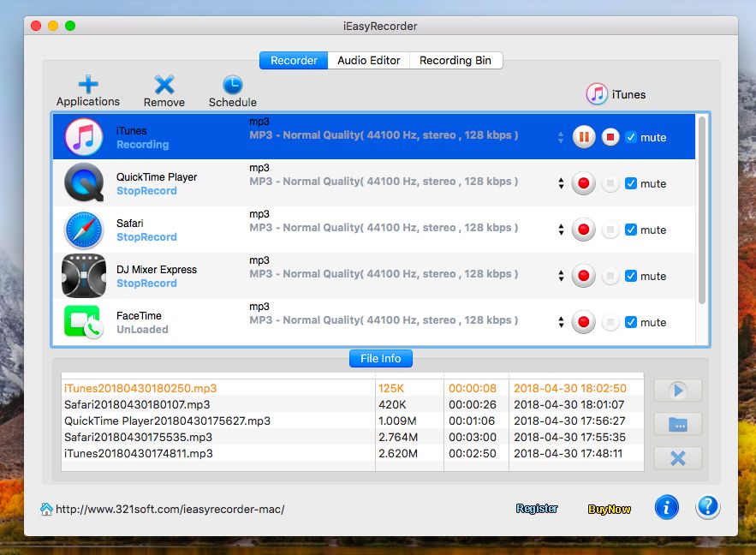Click the application list scrollbar
Viewport: 756px width, 555px height.
702,210
